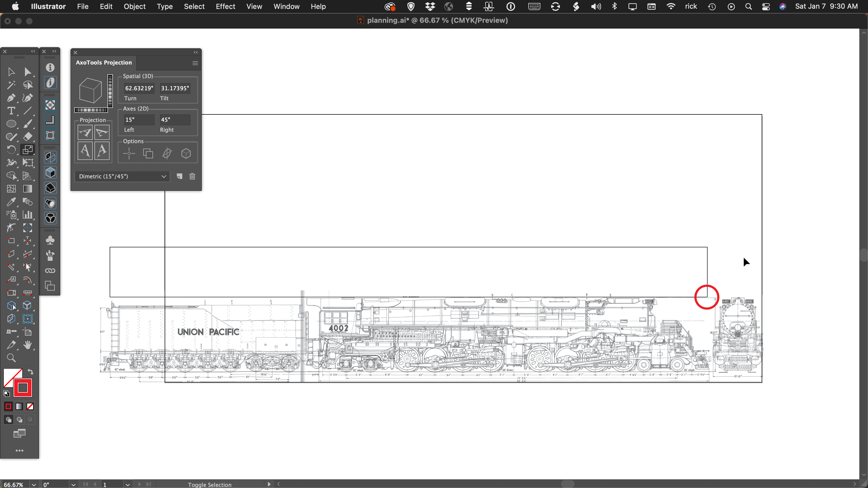Image resolution: width=868 pixels, height=488 pixels.
Task: Select the Gradient tool
Action: coord(28,189)
